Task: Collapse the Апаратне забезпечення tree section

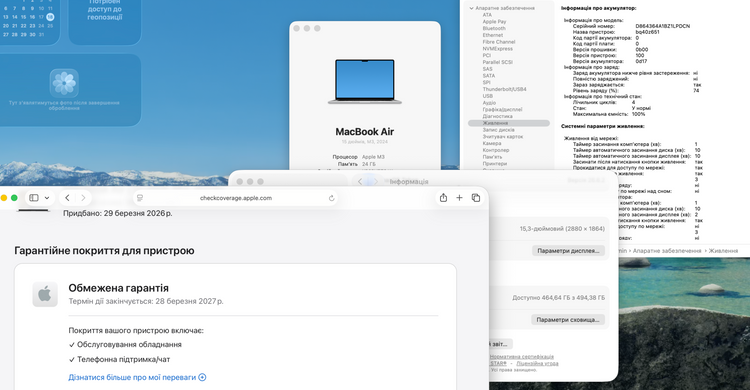Action: [x=472, y=8]
